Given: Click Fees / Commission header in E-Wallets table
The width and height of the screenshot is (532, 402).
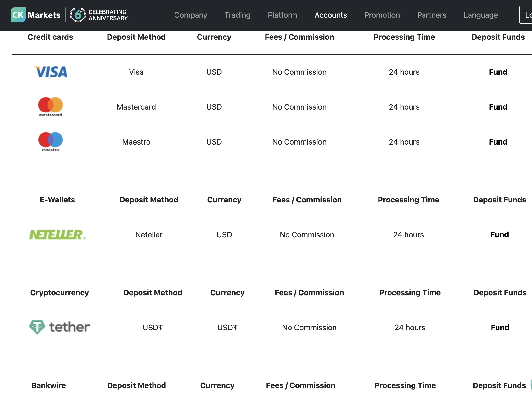Looking at the screenshot, I should click(x=307, y=200).
